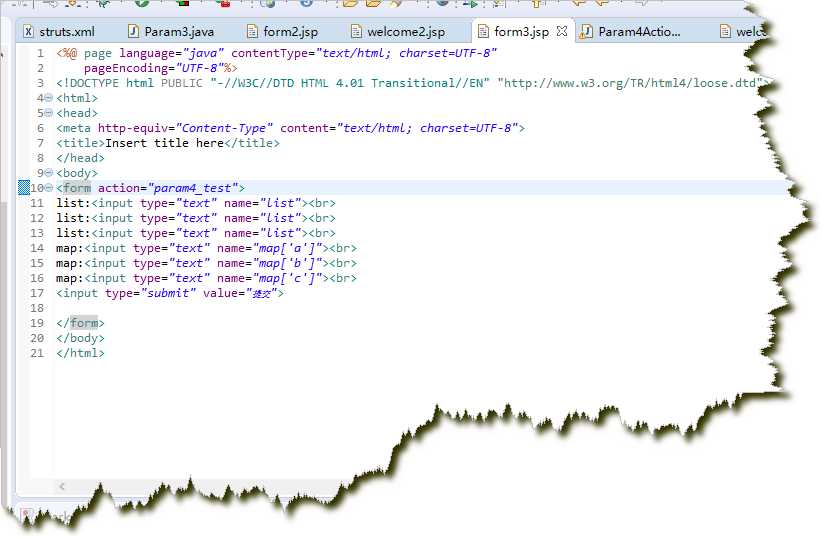The image size is (822, 538).
Task: Collapse the <head> fold on line 5
Action: click(49, 113)
